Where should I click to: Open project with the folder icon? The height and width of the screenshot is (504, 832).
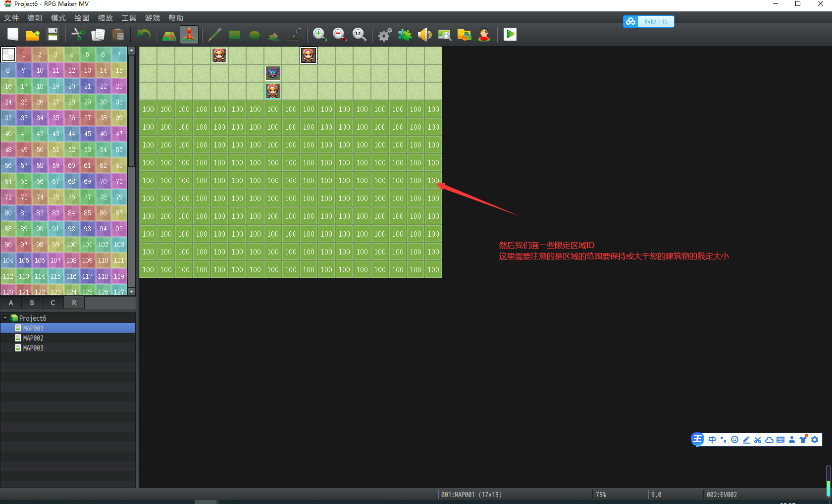(33, 35)
